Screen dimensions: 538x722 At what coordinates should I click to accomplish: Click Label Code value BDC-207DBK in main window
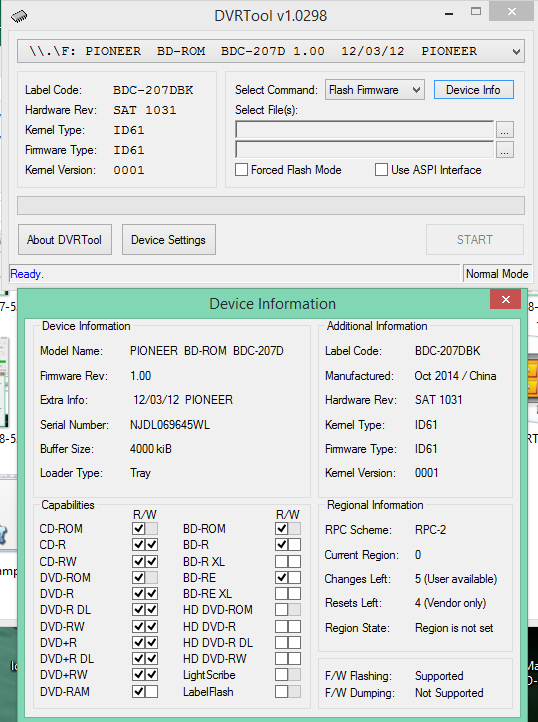pos(153,90)
